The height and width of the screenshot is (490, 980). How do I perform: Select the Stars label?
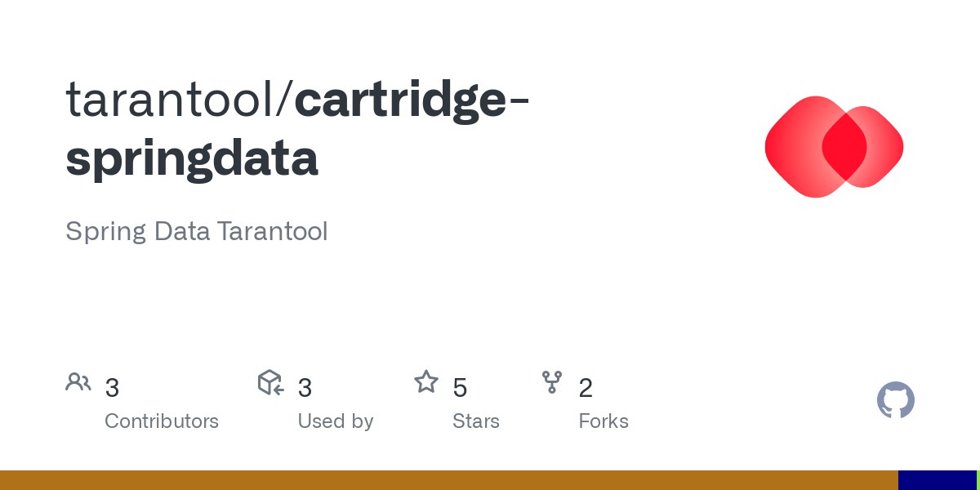(x=476, y=421)
